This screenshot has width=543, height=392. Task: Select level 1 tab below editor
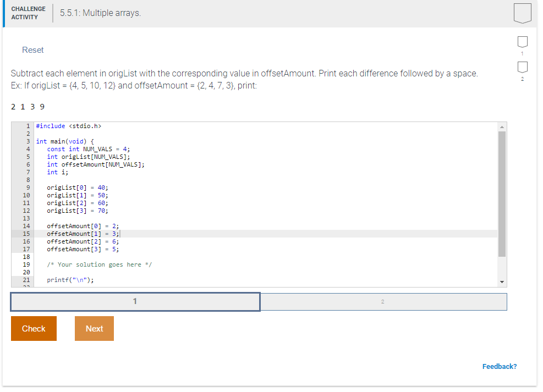tap(135, 302)
